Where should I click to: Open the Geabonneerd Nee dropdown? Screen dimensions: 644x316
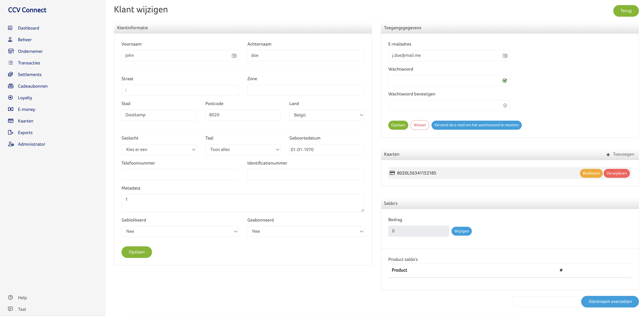[305, 231]
